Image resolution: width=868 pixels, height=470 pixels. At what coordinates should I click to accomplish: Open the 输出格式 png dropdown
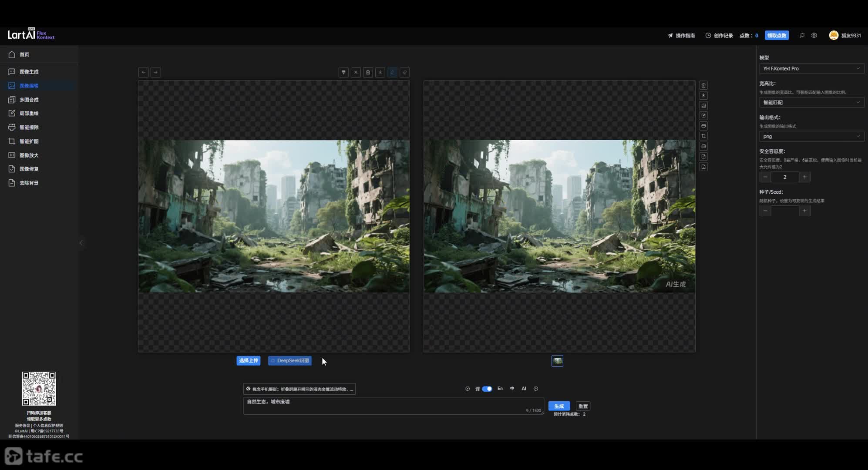click(x=811, y=136)
